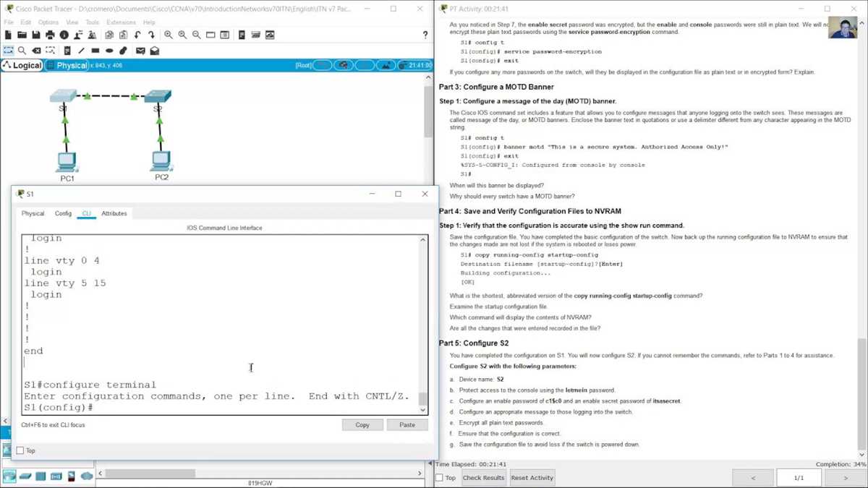Click the New file icon in Packet Tracer toolbar

click(8, 35)
